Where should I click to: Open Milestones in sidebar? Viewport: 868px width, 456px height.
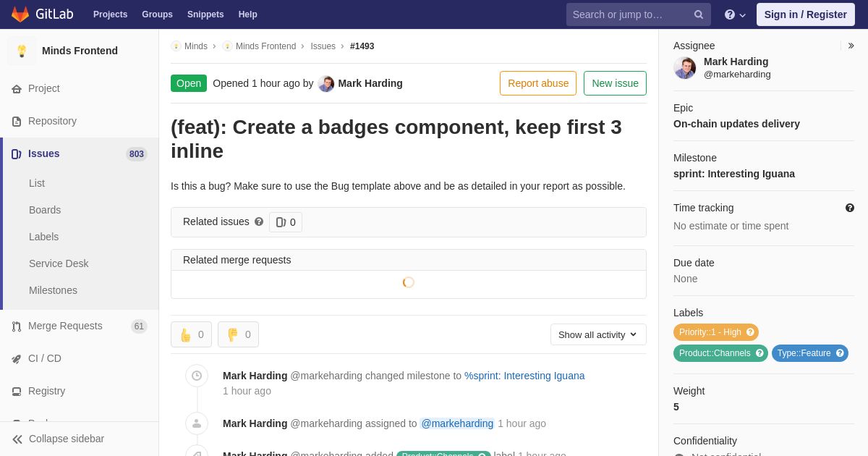pos(53,290)
